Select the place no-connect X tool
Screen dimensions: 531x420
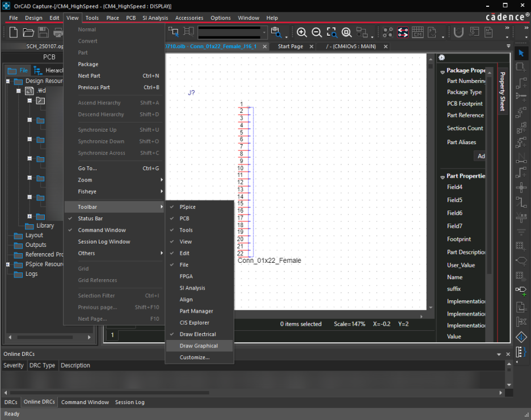pos(521,322)
